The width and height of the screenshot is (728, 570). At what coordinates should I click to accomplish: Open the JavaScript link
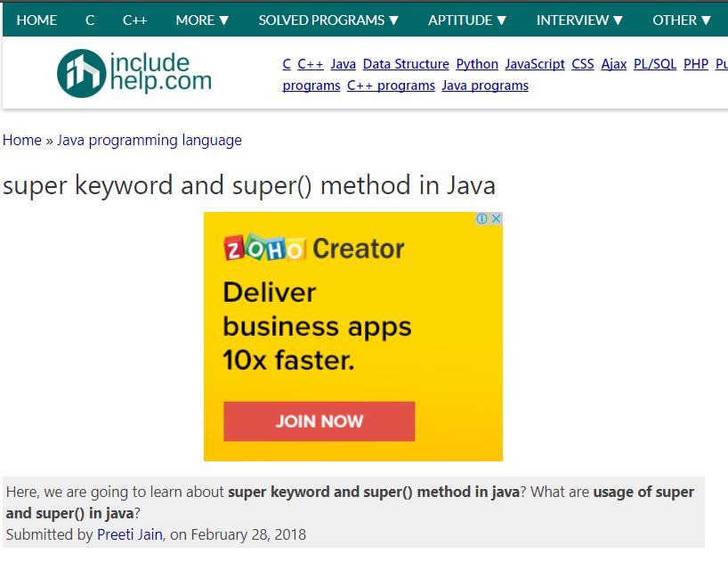[x=535, y=63]
